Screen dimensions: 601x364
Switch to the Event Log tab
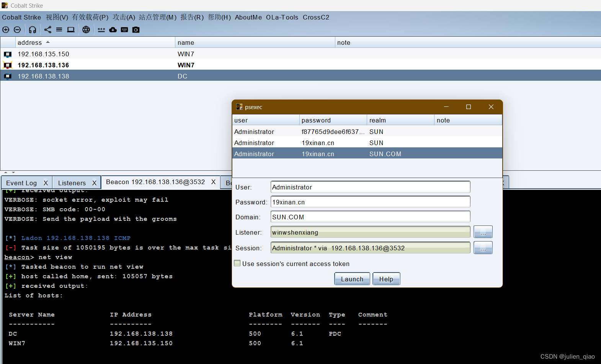click(21, 183)
